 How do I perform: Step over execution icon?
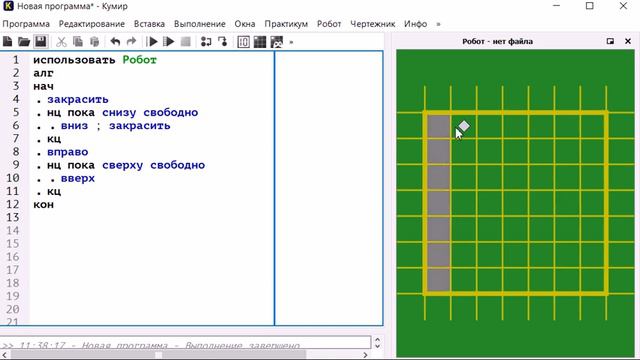click(206, 42)
